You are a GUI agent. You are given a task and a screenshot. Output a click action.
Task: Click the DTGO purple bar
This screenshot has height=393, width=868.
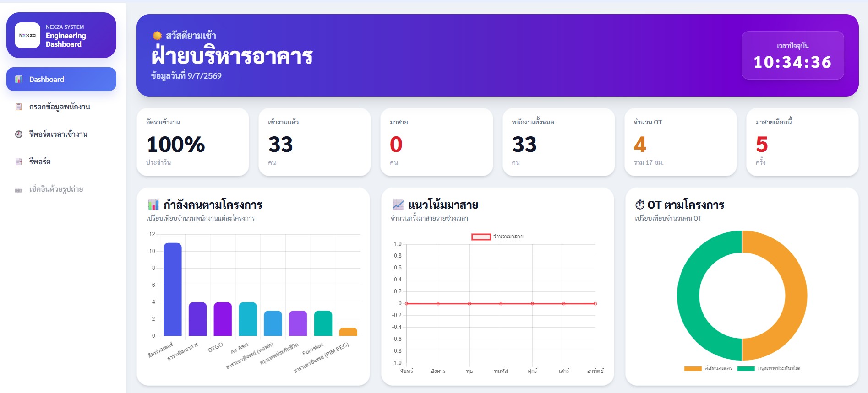pyautogui.click(x=223, y=319)
